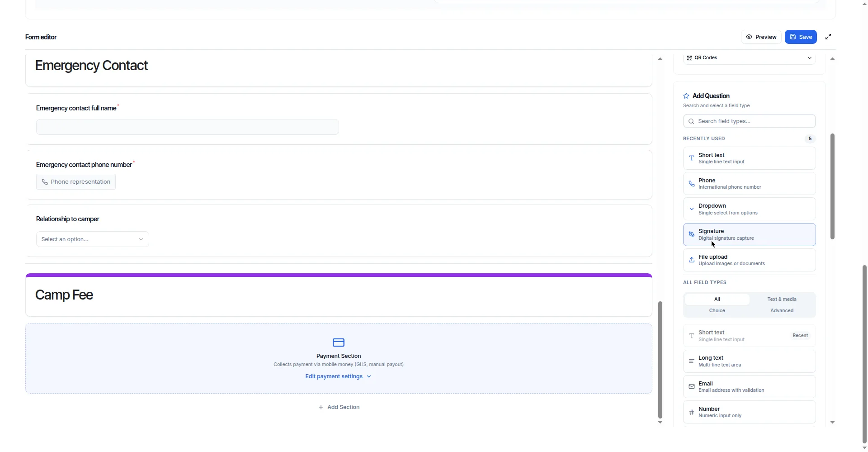This screenshot has width=868, height=452.
Task: Click the recent Short text T icon
Action: [692, 158]
